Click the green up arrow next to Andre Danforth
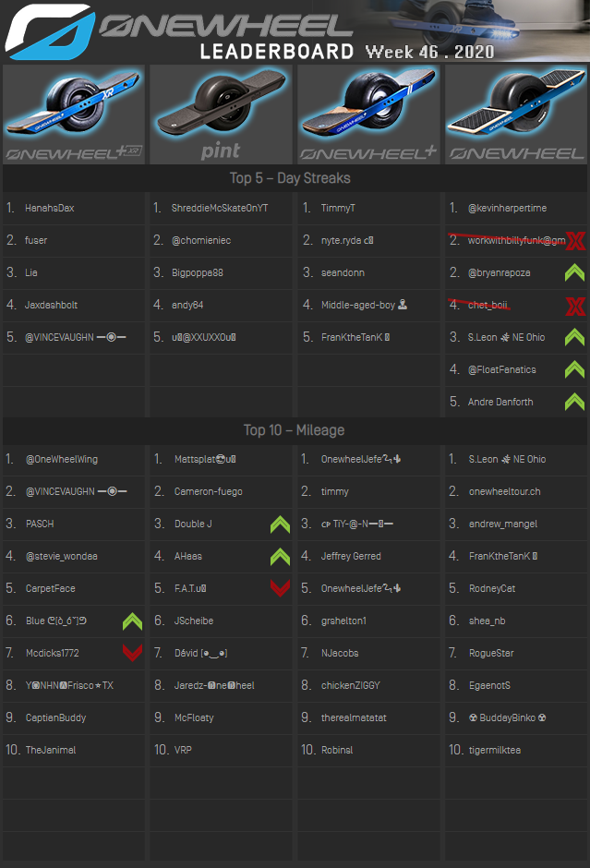This screenshot has height=868, width=590. point(574,403)
